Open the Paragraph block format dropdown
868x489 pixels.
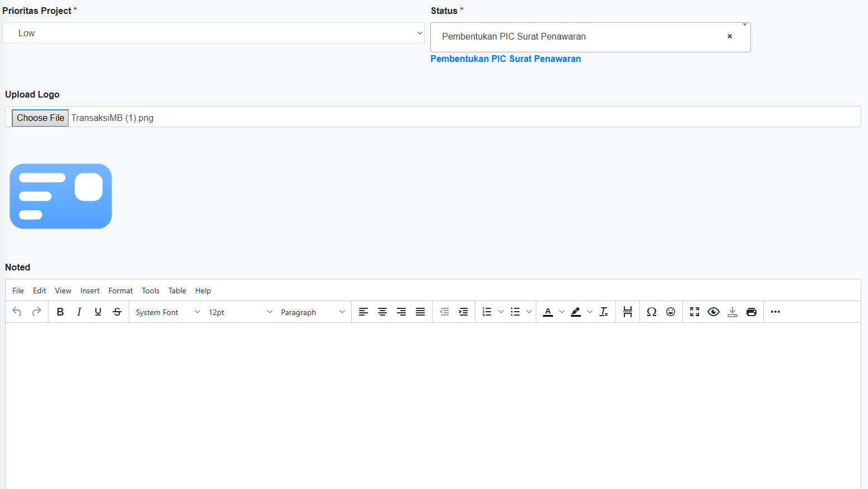pyautogui.click(x=312, y=312)
